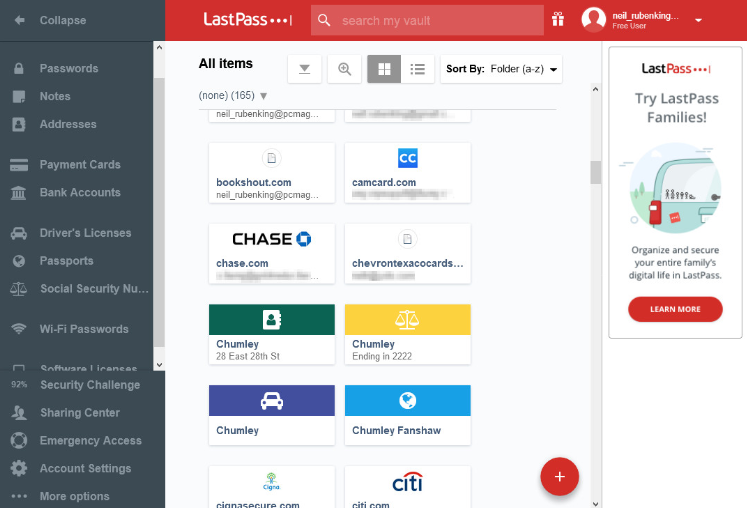747x508 pixels.
Task: Select Security Challenge in the sidebar
Action: (90, 385)
